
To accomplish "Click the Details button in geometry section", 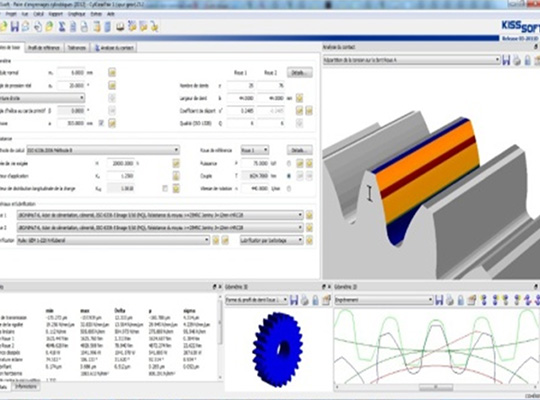I will pos(300,73).
